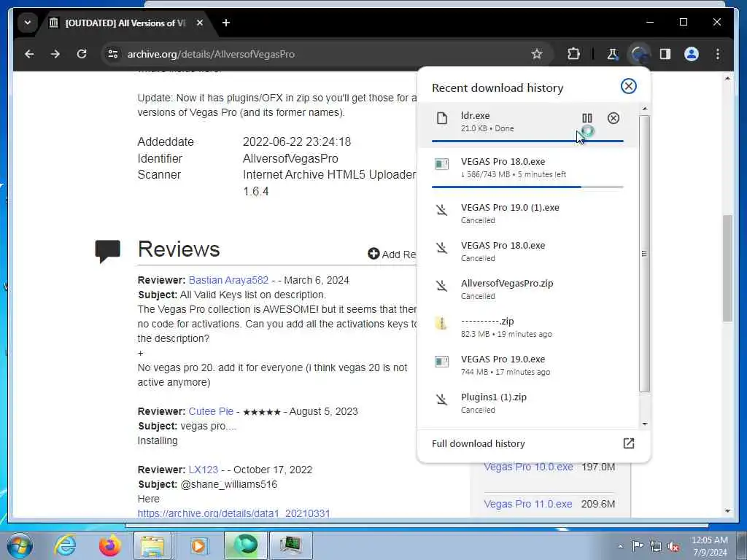Pause the ldr.exe download
The image size is (747, 560).
(x=587, y=118)
